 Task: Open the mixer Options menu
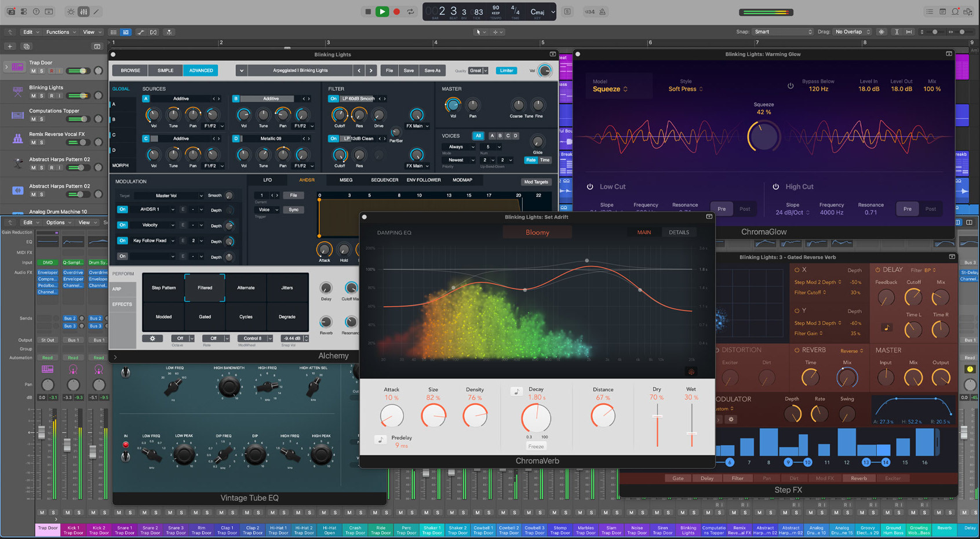[x=58, y=223]
